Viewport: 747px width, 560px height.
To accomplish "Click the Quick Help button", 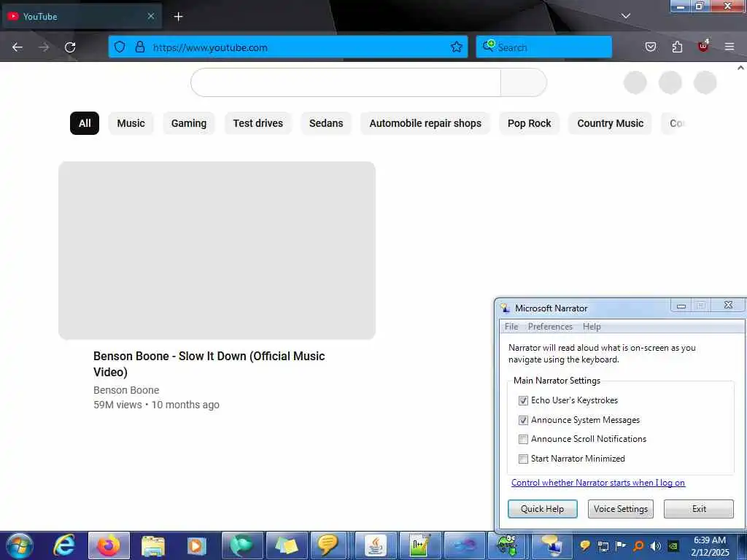I will (542, 508).
